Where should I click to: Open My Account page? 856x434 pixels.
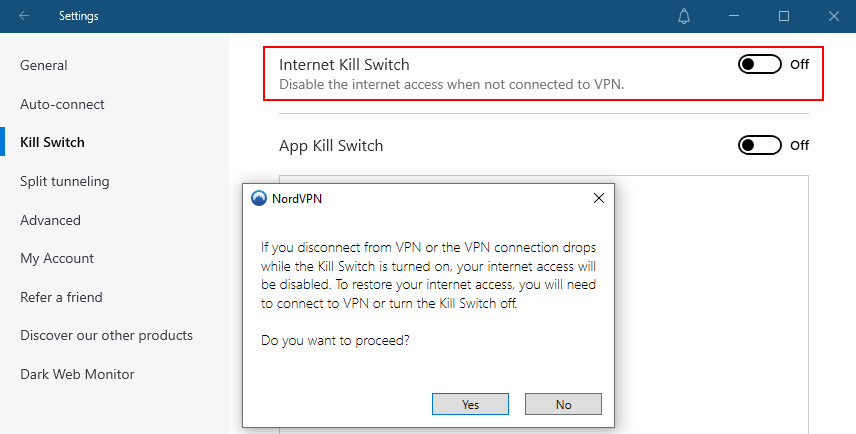(57, 259)
